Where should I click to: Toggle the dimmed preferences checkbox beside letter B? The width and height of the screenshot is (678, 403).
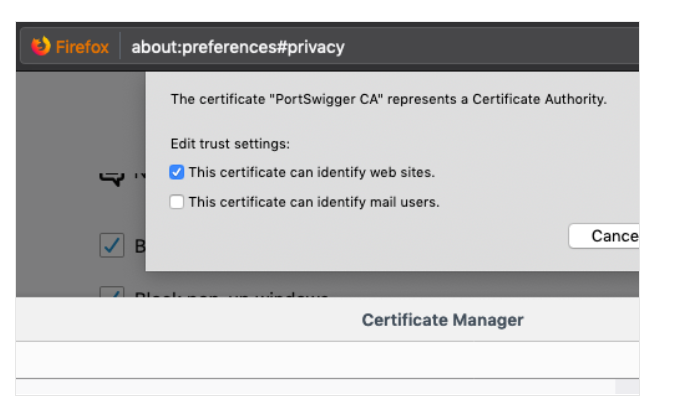[112, 245]
